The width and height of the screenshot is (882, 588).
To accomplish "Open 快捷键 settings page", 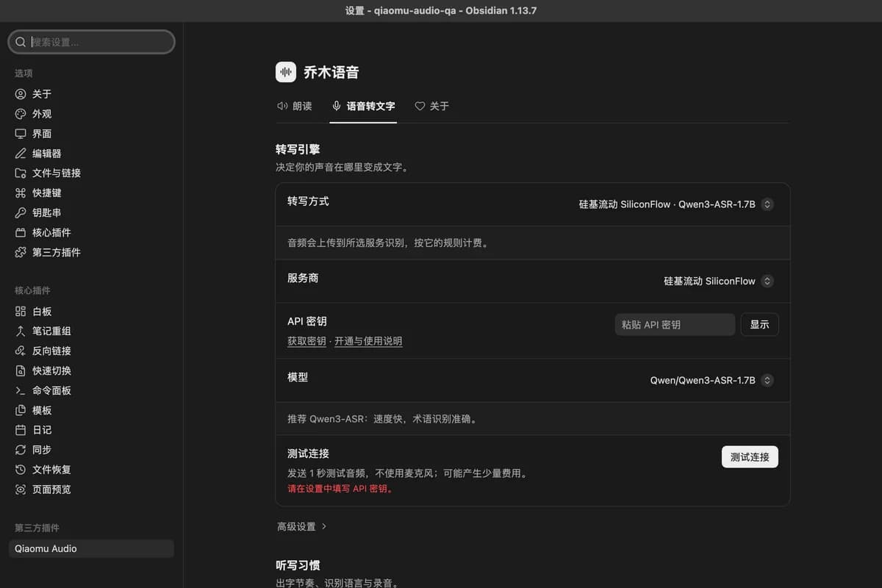I will (x=91, y=193).
